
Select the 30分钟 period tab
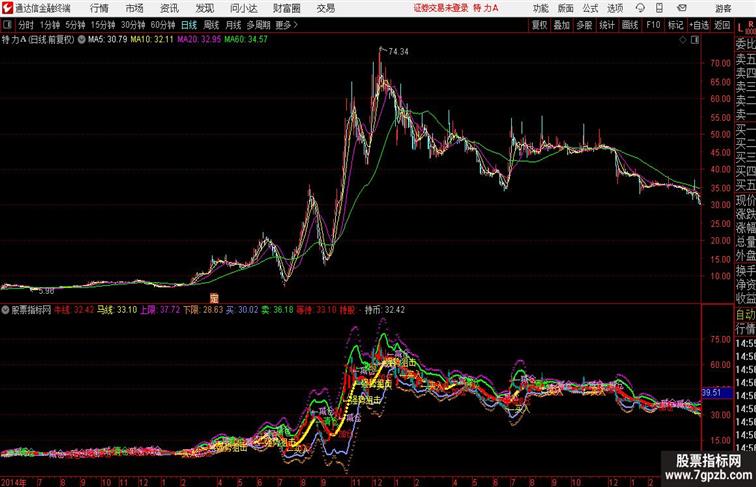[x=133, y=25]
